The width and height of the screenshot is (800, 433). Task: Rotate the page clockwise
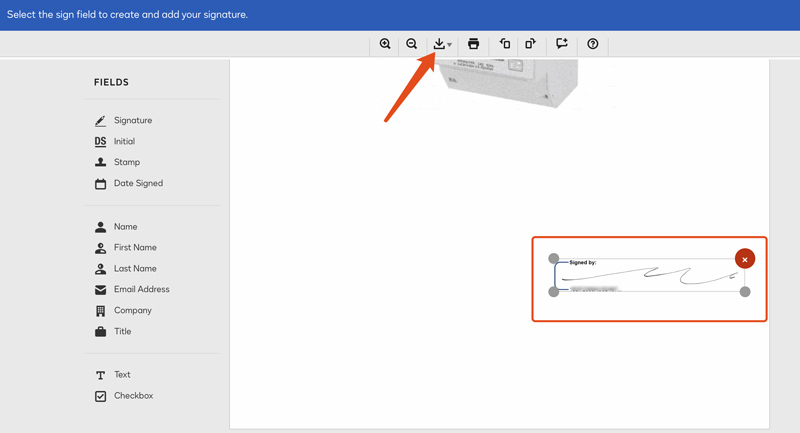coord(531,44)
